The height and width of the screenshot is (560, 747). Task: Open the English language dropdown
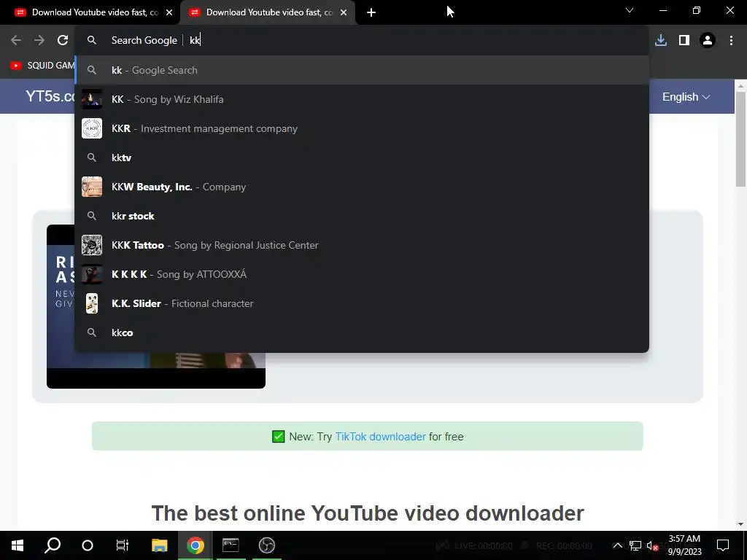(x=686, y=97)
